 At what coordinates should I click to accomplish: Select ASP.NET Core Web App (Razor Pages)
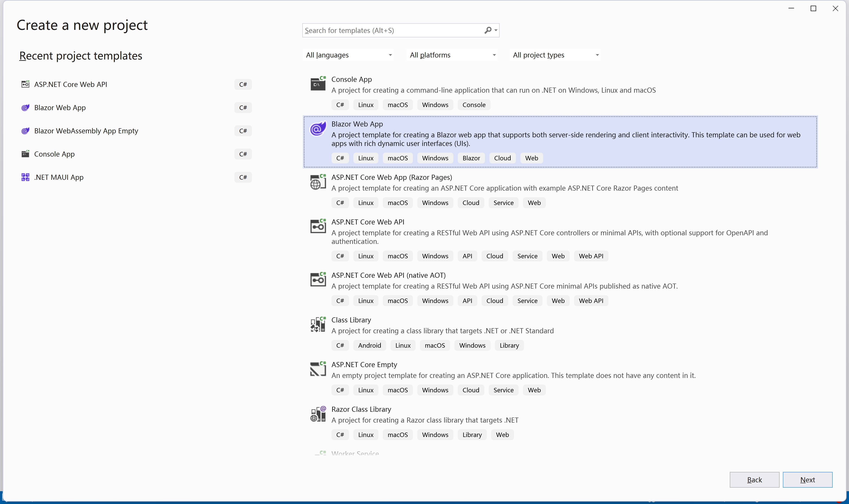(x=392, y=177)
